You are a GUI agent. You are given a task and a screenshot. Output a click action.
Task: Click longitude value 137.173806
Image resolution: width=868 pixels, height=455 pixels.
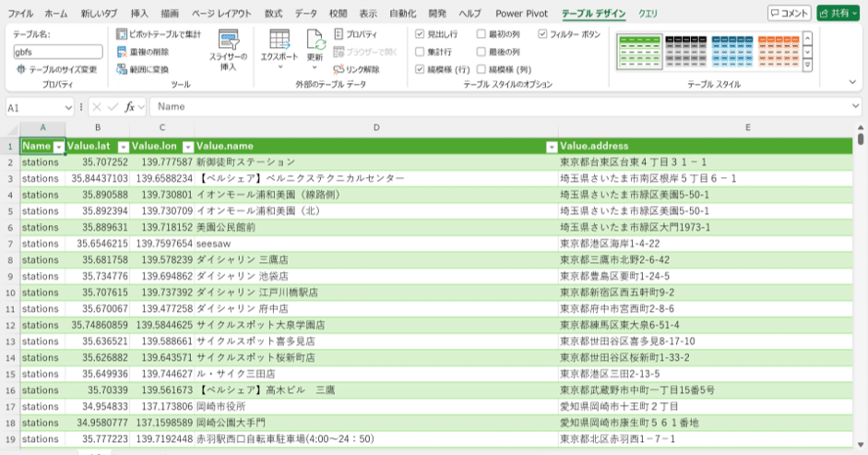162,407
